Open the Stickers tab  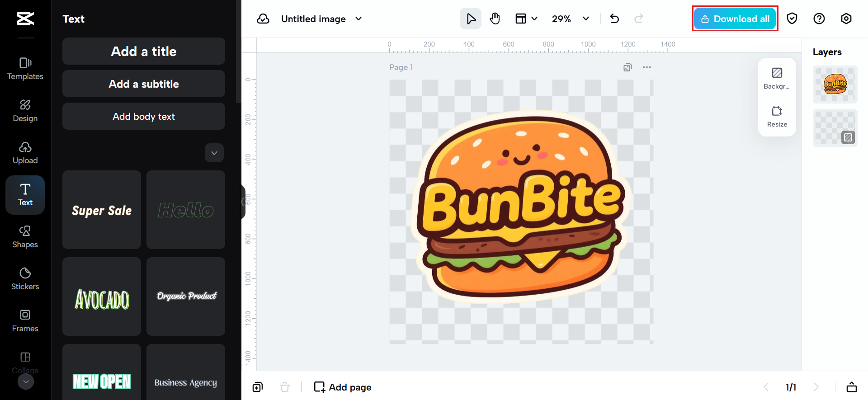25,279
